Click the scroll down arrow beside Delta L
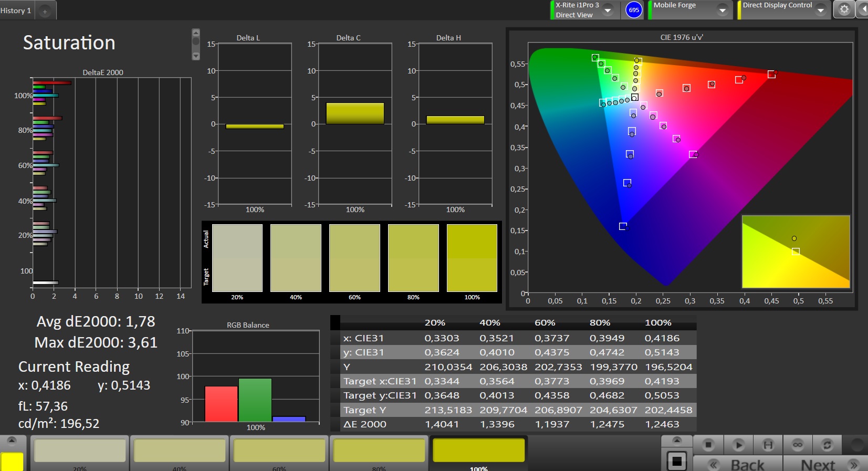Viewport: 868px width, 471px height. tap(196, 56)
